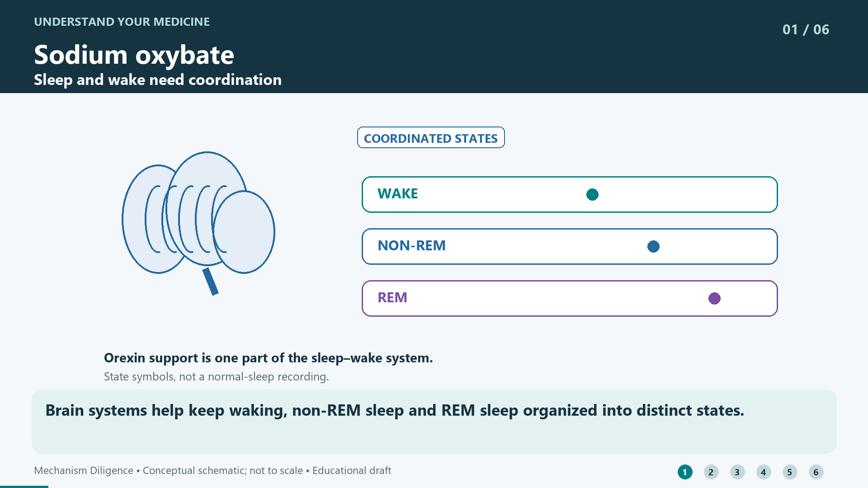Click the brain schematic illustration

pos(198,223)
